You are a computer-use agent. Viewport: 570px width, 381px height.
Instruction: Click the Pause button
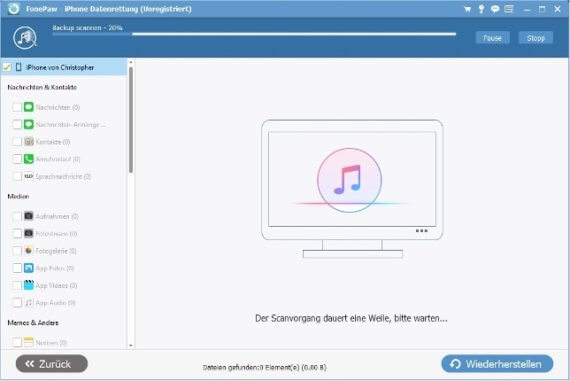click(x=493, y=38)
